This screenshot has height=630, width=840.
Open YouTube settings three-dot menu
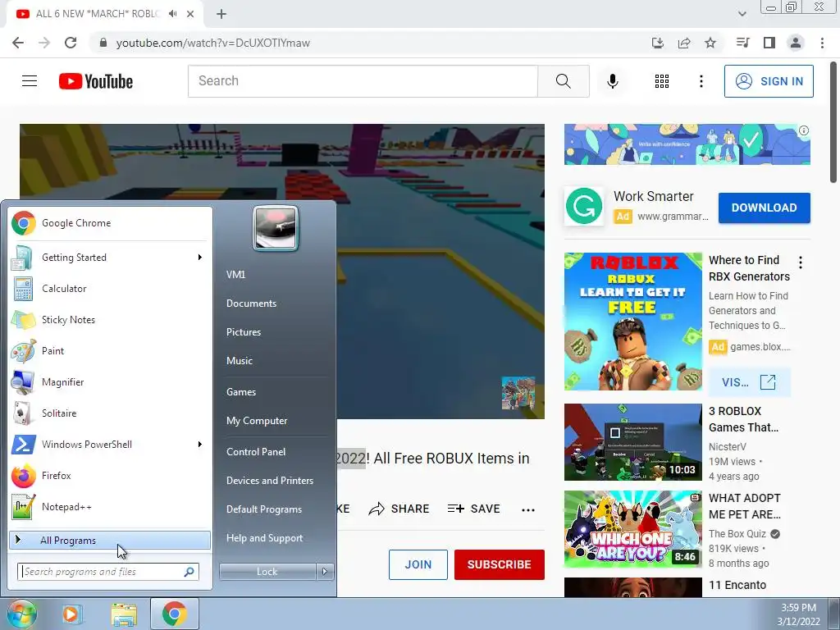tap(701, 81)
